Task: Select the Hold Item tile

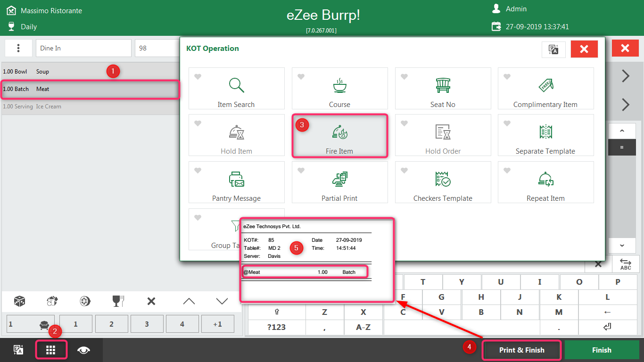Action: click(236, 135)
